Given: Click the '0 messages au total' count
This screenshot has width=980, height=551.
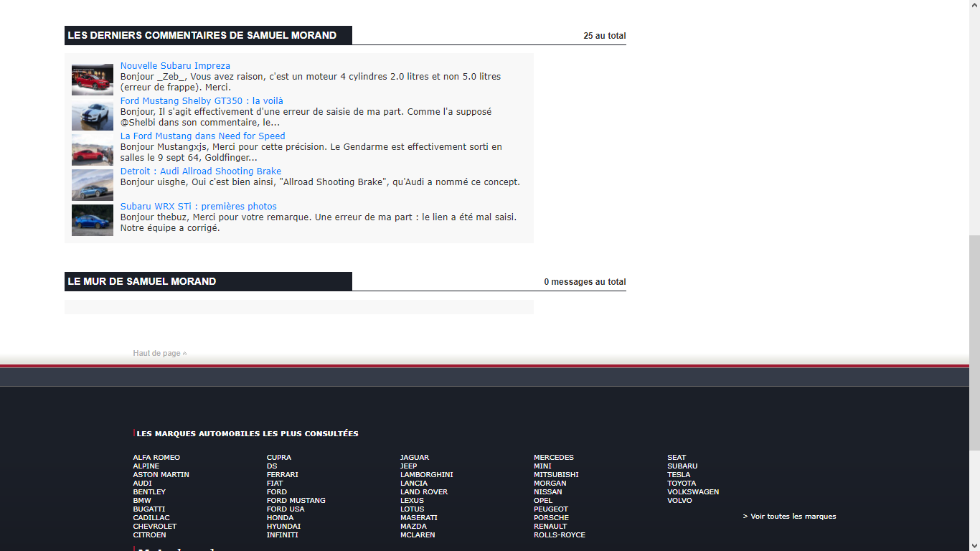Looking at the screenshot, I should [x=585, y=282].
